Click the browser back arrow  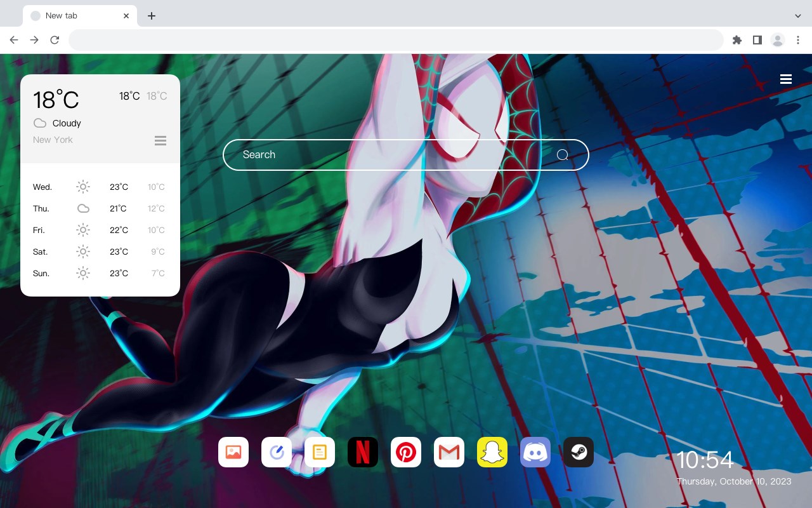(14, 40)
